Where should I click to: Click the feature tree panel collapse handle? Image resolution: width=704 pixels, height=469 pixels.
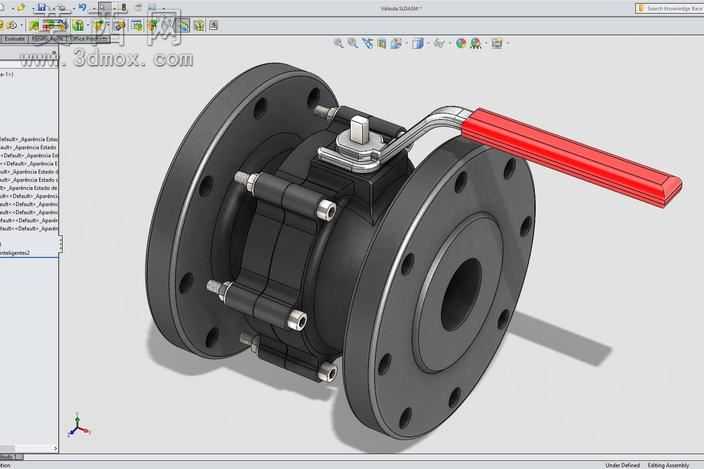(60, 245)
